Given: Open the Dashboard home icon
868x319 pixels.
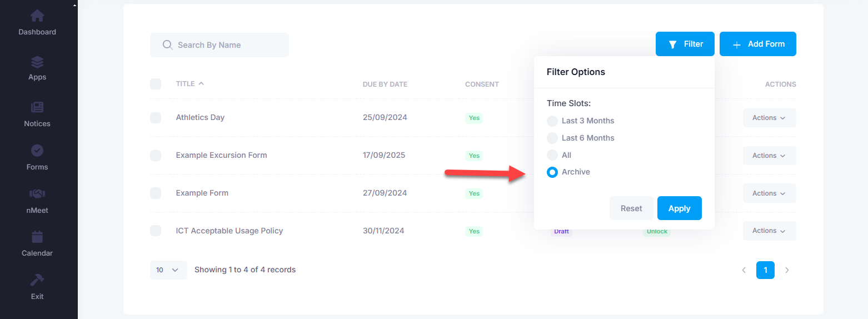Looking at the screenshot, I should click(x=37, y=16).
